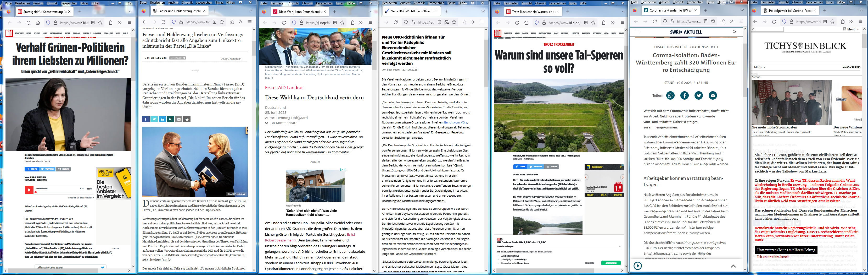Screen dimensions: 868x275
Task: Reload the Neue UNO-Richtlinien window
Action: (396, 22)
